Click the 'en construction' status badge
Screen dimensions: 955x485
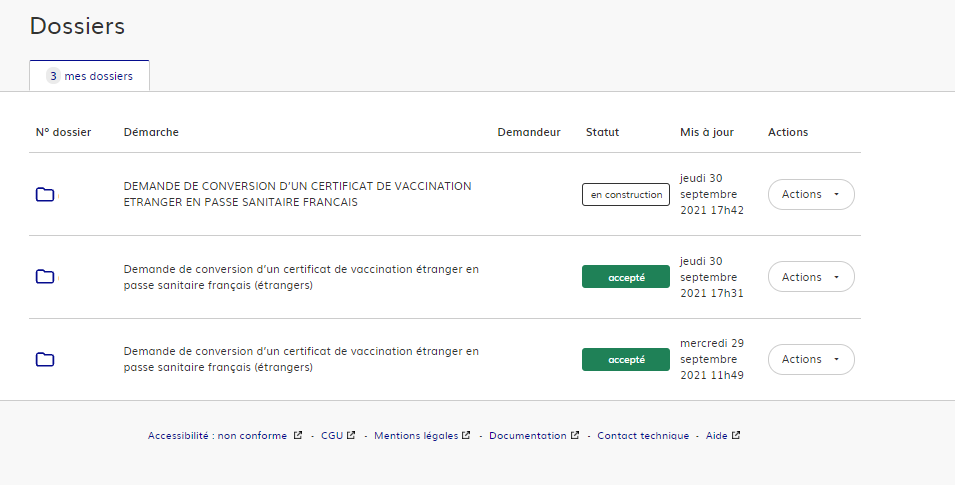coord(625,195)
